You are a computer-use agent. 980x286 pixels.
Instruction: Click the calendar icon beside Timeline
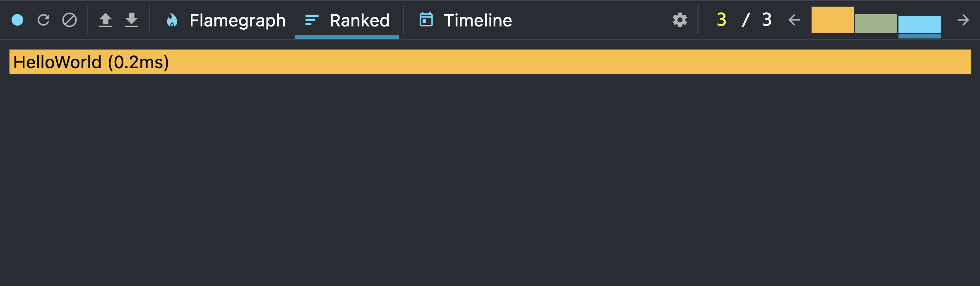coord(427,19)
